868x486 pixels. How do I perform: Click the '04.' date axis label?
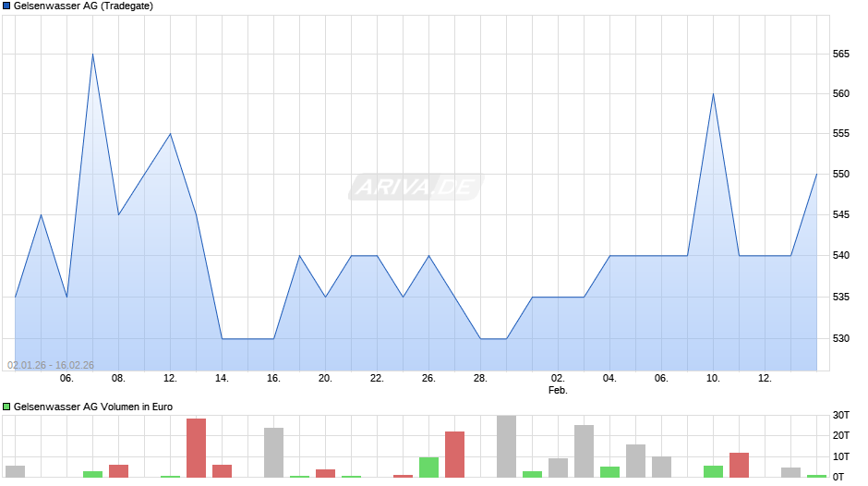(x=609, y=379)
